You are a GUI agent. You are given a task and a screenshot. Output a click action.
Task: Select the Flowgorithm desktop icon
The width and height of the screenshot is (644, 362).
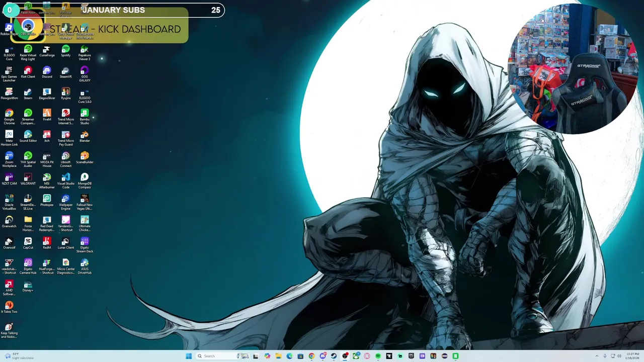(9, 94)
